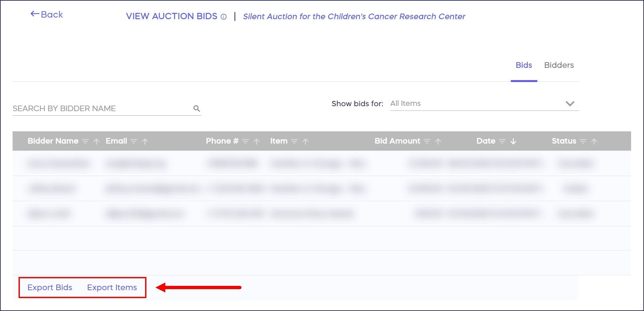This screenshot has width=644, height=311.
Task: Switch to the Bidders tab
Action: point(559,65)
